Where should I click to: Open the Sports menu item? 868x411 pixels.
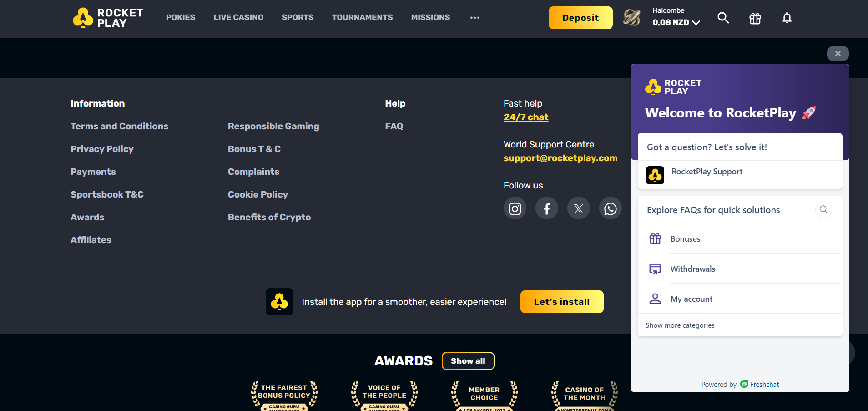click(298, 17)
